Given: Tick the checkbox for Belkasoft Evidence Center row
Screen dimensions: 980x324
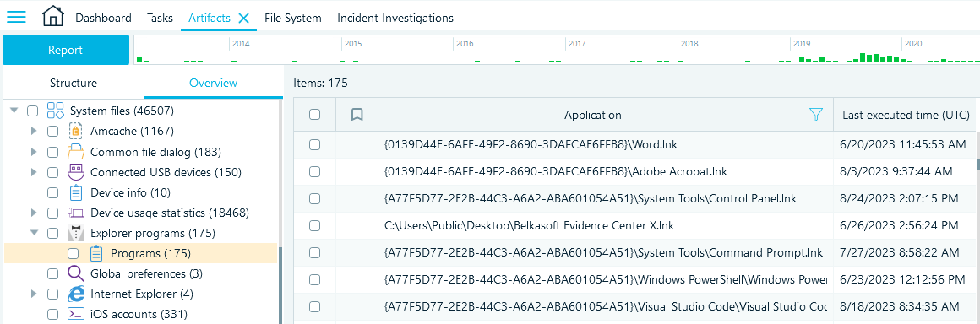Looking at the screenshot, I should [314, 225].
